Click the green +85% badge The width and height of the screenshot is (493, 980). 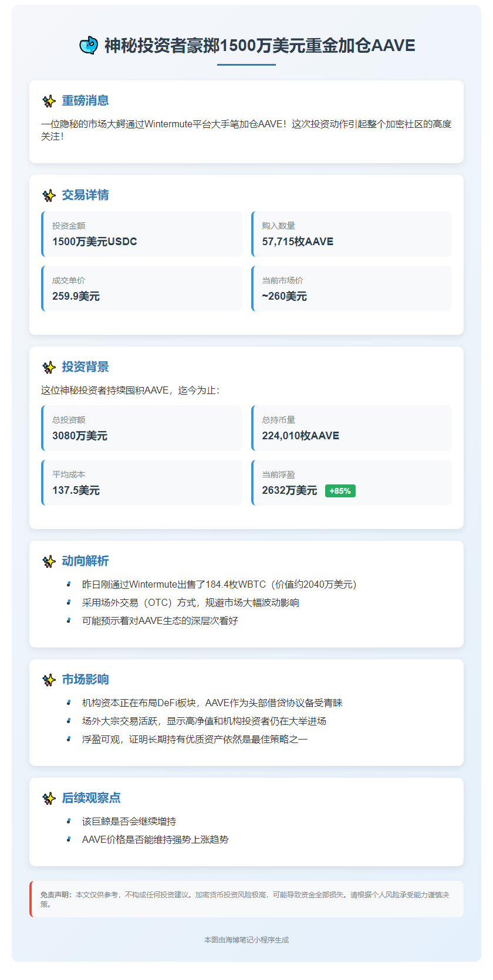click(340, 491)
